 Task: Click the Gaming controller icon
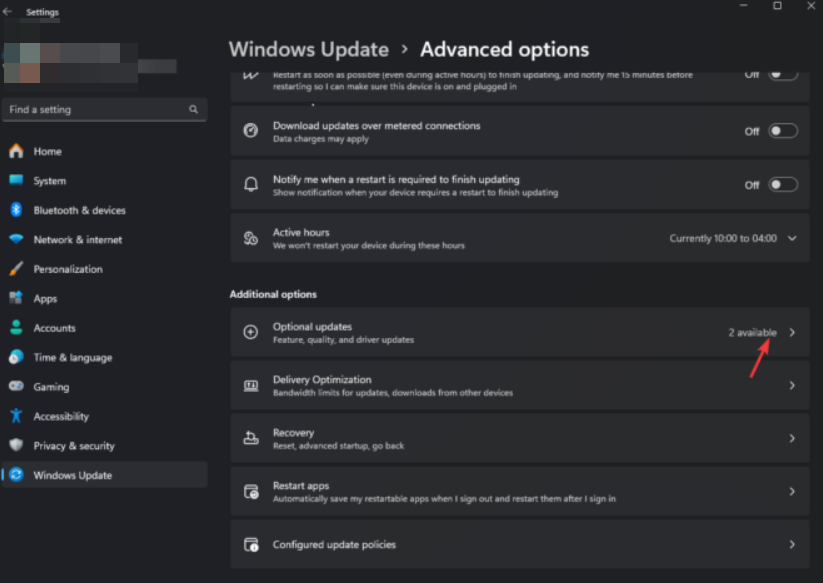click(x=16, y=386)
